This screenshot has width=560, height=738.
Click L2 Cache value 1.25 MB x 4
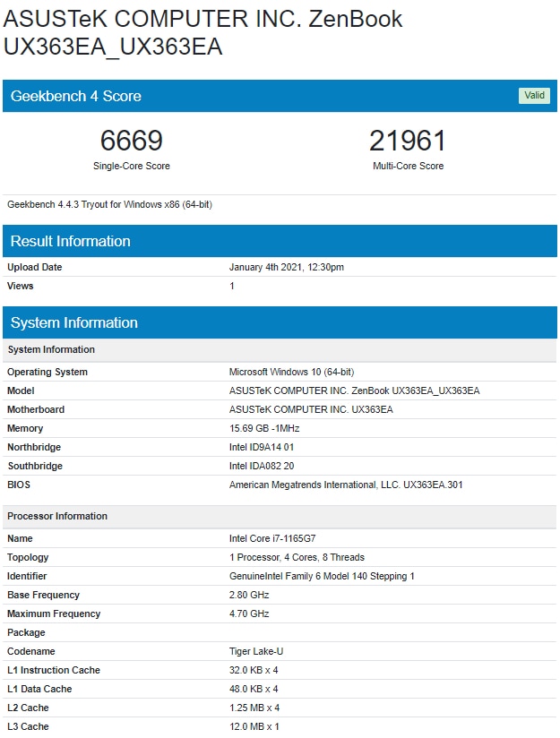point(254,708)
